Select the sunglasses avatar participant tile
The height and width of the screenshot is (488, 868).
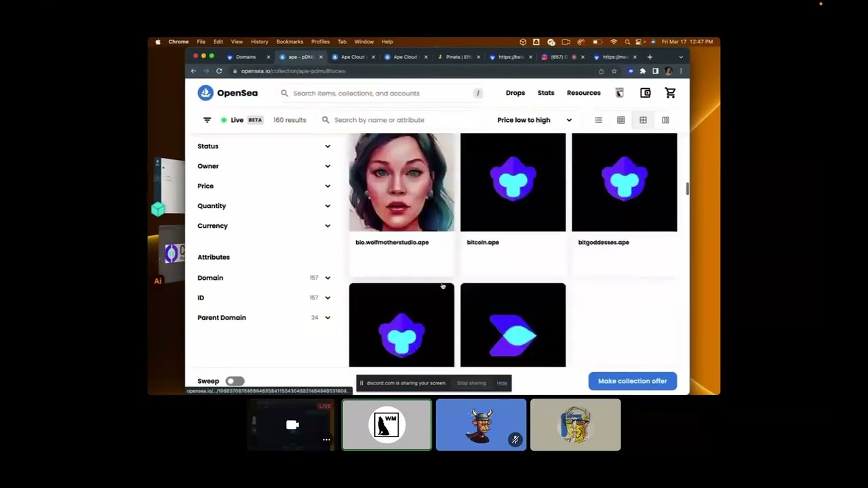(575, 425)
